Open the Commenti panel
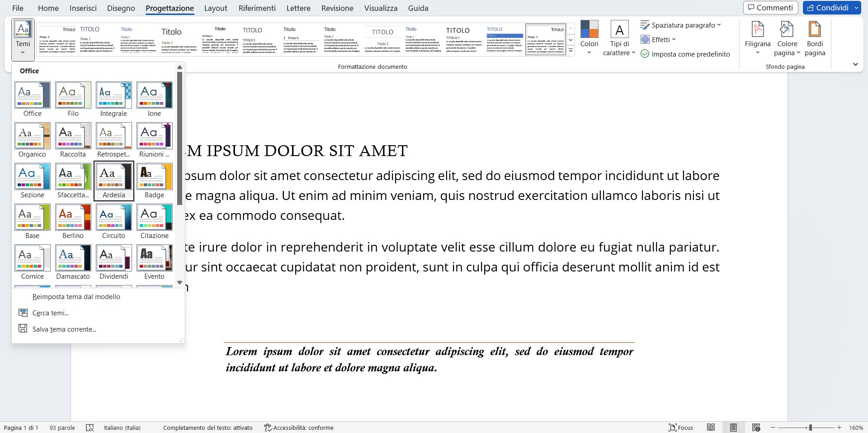Viewport: 868px width, 433px height. tap(770, 8)
